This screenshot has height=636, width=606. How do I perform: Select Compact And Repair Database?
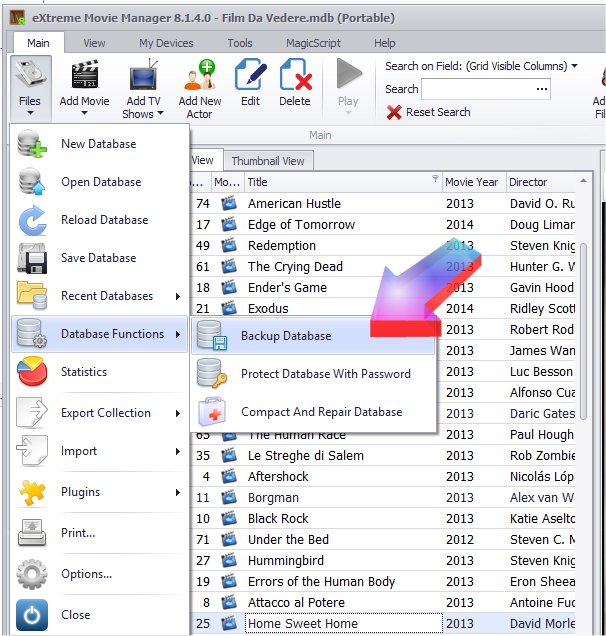[x=321, y=412]
